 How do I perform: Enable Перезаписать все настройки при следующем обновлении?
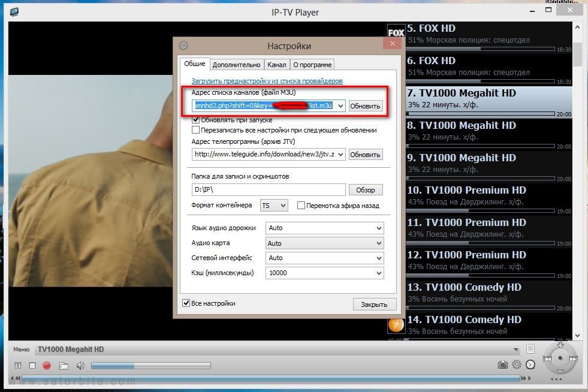pyautogui.click(x=195, y=130)
